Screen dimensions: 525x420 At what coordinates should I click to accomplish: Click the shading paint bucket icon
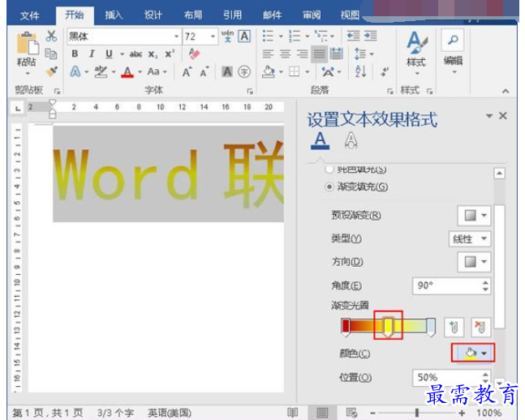pyautogui.click(x=269, y=71)
